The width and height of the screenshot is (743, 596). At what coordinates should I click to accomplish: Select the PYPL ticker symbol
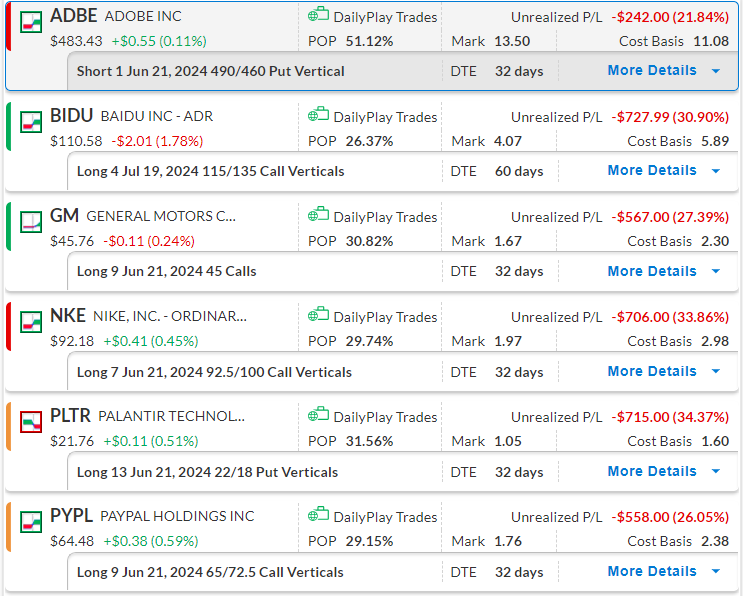pos(72,515)
